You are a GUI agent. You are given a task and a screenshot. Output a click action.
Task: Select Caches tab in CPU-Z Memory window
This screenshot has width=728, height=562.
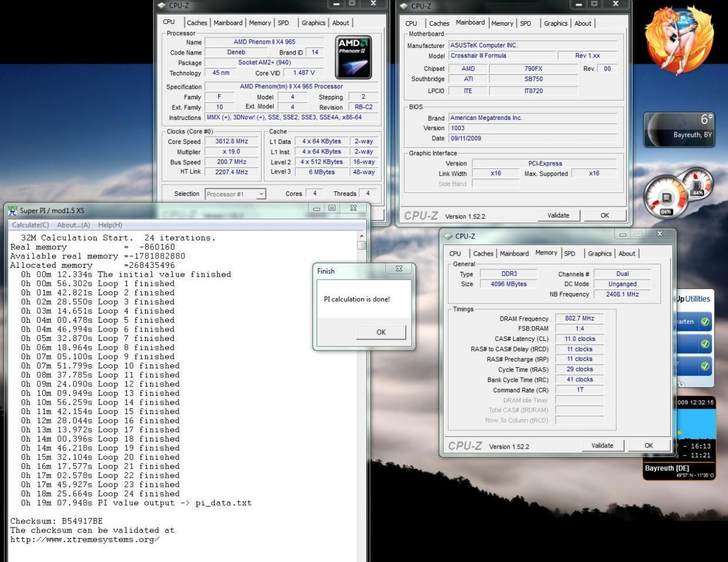(x=483, y=254)
